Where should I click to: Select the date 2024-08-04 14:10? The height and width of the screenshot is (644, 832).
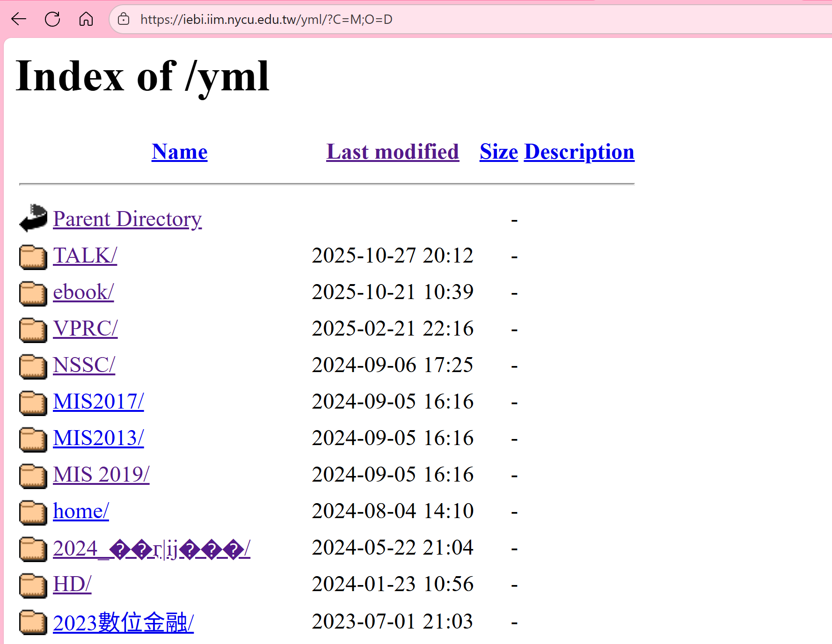click(x=393, y=511)
